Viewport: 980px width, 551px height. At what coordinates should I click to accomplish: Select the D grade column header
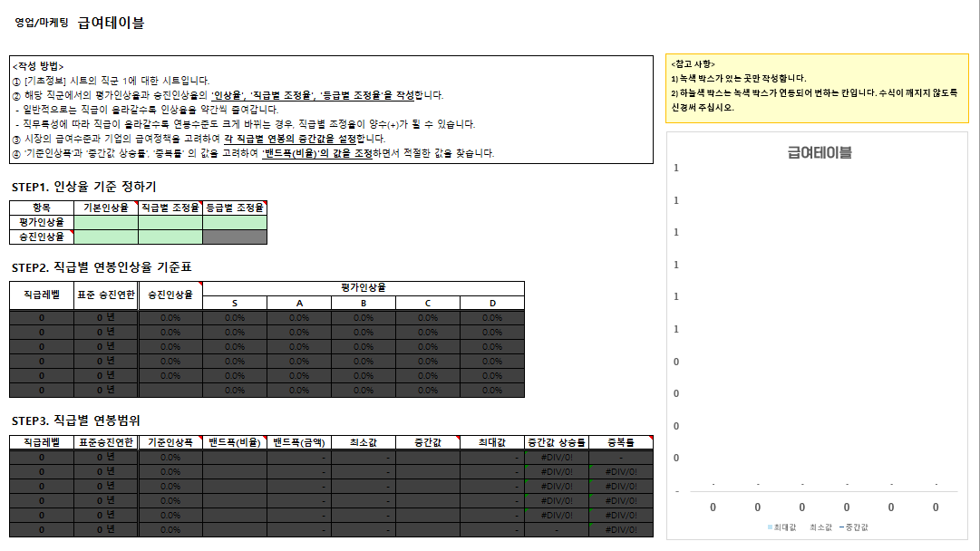click(492, 303)
